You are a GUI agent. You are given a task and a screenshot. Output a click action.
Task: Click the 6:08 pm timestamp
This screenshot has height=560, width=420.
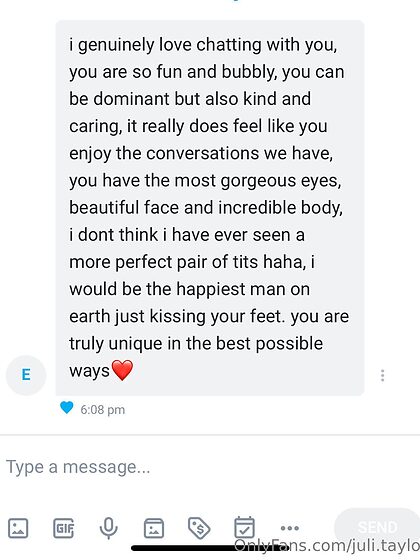[103, 410]
